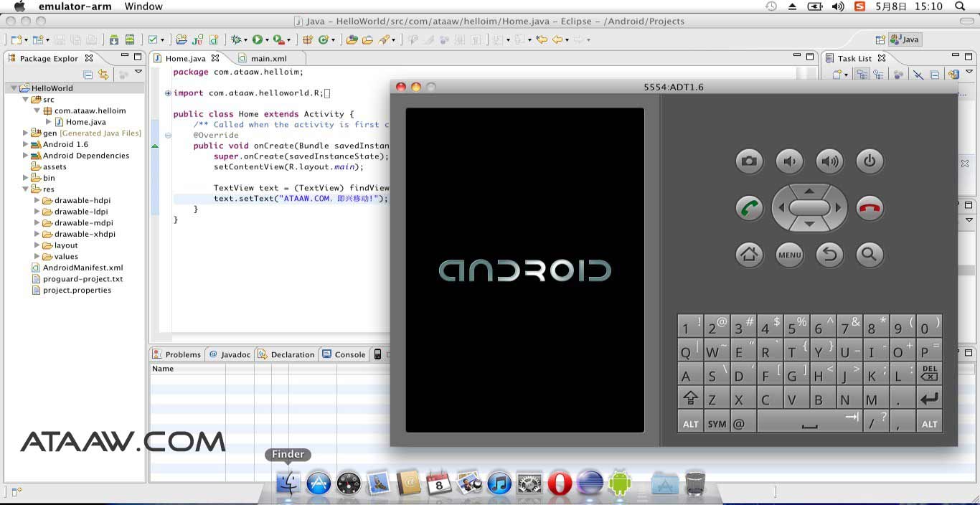Click the Open Perspective icon
Image resolution: width=980 pixels, height=505 pixels.
(880, 39)
